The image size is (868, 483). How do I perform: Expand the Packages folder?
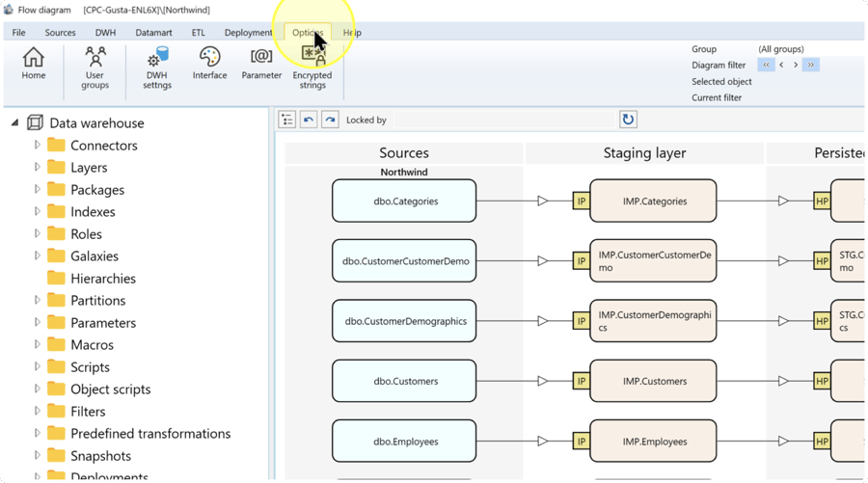tap(37, 189)
